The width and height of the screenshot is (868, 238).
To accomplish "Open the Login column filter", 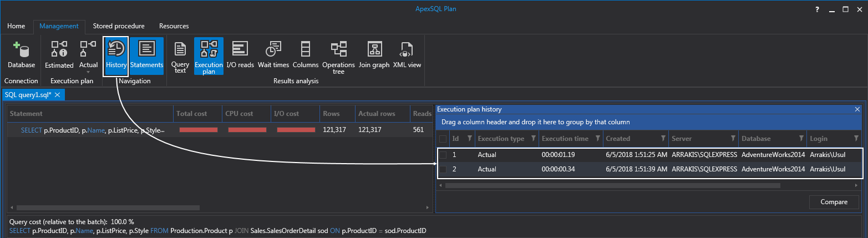I will tap(856, 138).
